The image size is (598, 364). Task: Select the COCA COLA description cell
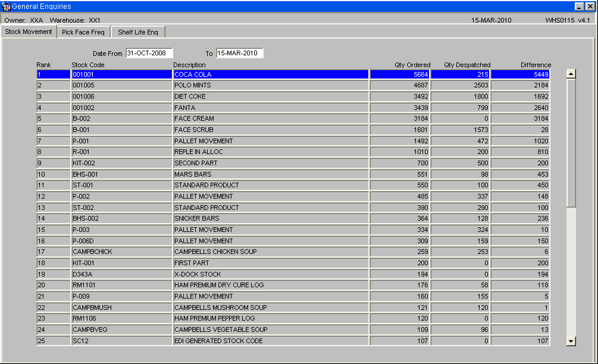[x=271, y=74]
